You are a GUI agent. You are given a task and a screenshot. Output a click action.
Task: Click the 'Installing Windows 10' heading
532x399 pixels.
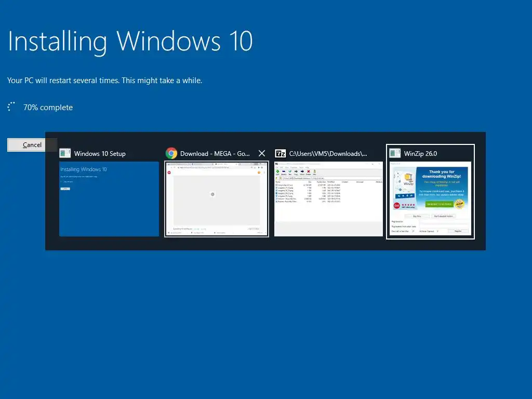[130, 42]
